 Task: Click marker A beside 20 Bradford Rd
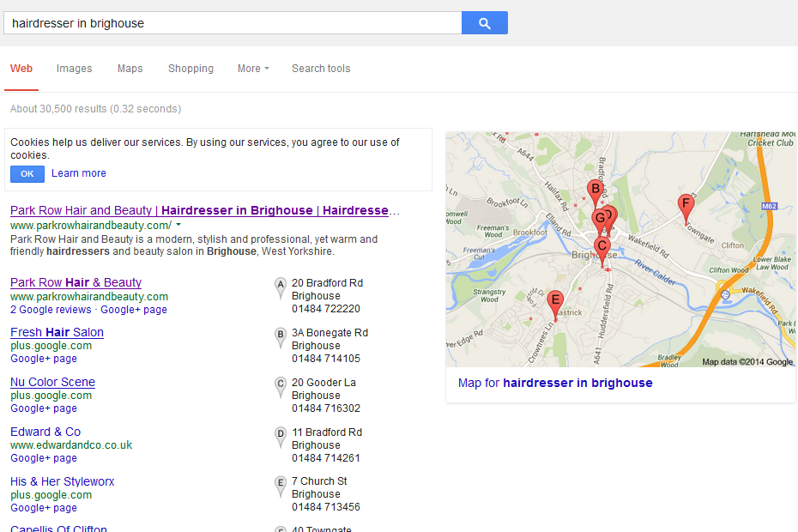(x=280, y=288)
